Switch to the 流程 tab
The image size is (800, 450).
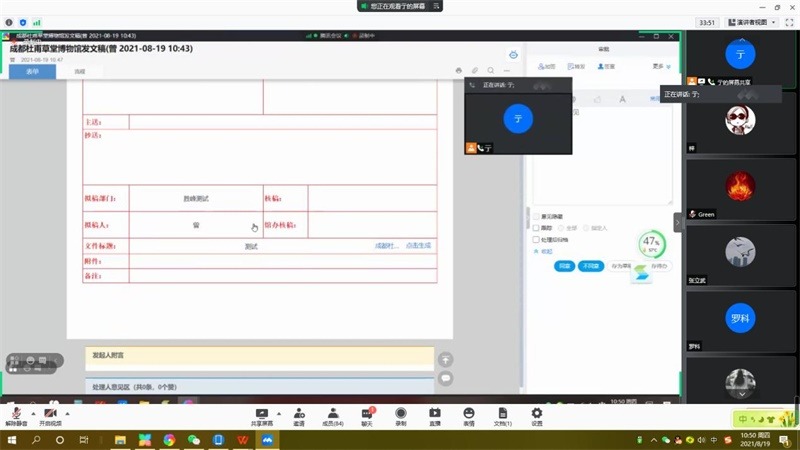(x=79, y=72)
